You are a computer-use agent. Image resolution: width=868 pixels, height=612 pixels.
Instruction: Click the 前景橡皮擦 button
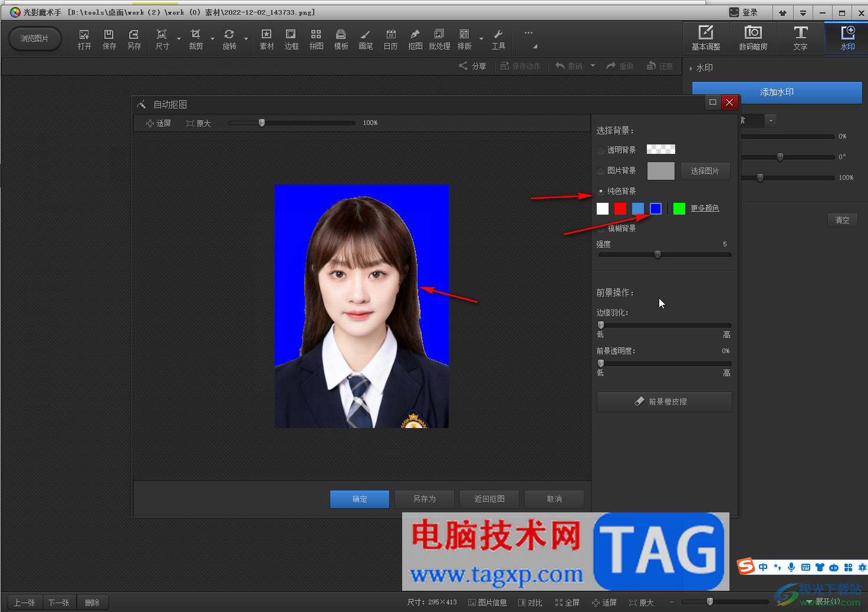(x=664, y=402)
